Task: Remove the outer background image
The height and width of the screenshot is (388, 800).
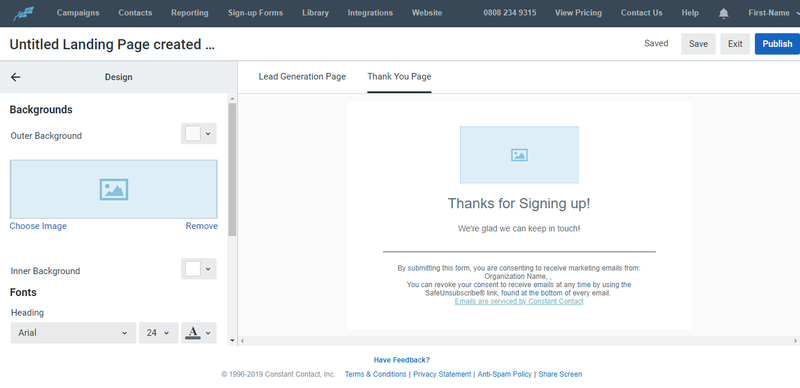Action: [202, 226]
